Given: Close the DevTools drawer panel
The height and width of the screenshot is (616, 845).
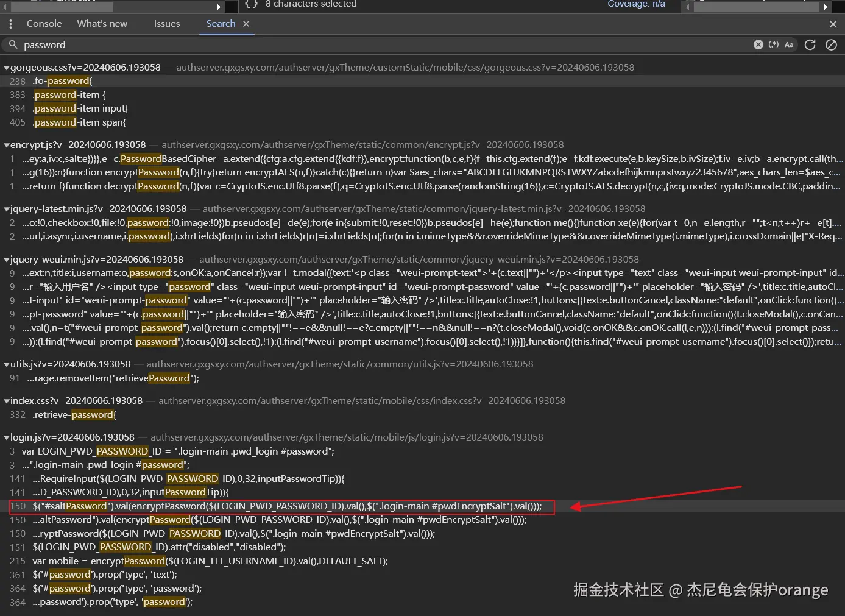Looking at the screenshot, I should pyautogui.click(x=833, y=24).
